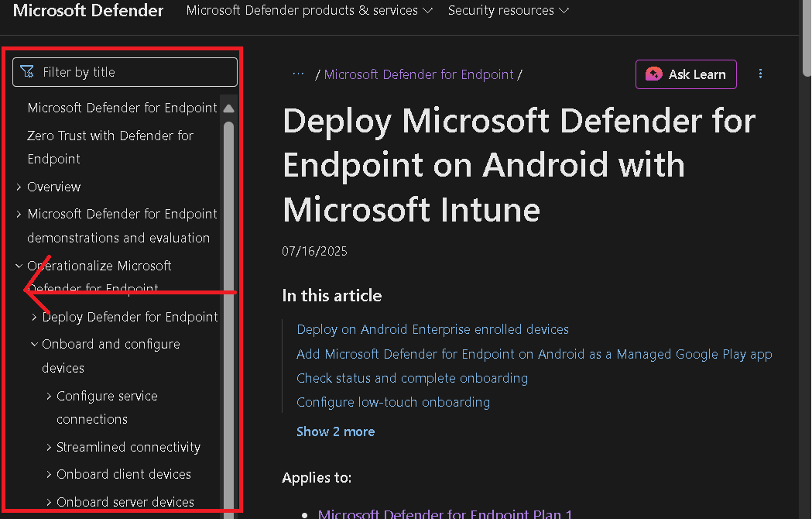The image size is (812, 519).
Task: Go to the Microsoft Defender site title
Action: click(x=88, y=10)
